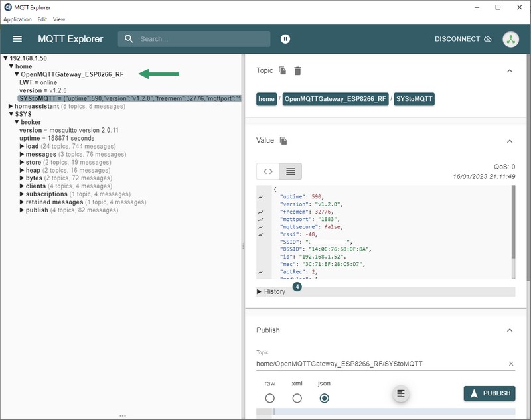The width and height of the screenshot is (531, 420).
Task: Show chart icon next to mqttsecure
Action: coord(260,227)
